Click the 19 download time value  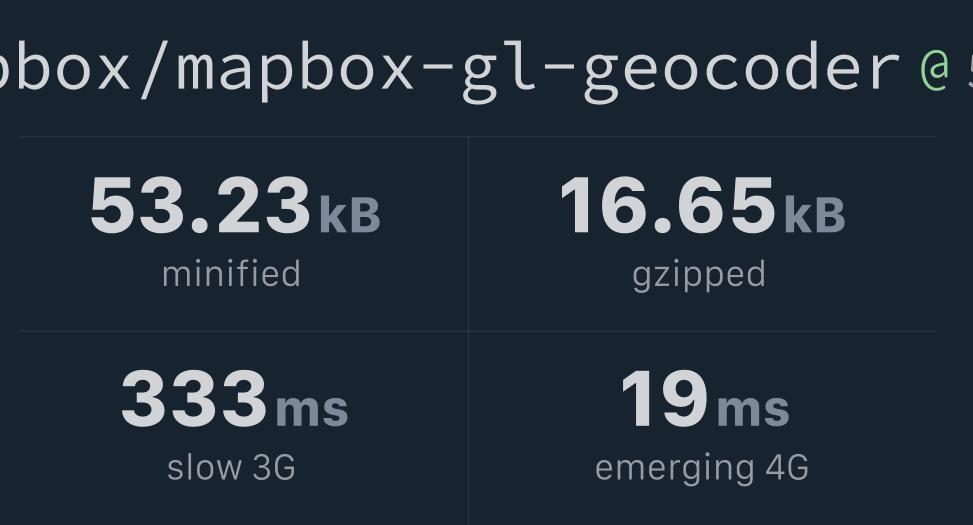point(664,398)
